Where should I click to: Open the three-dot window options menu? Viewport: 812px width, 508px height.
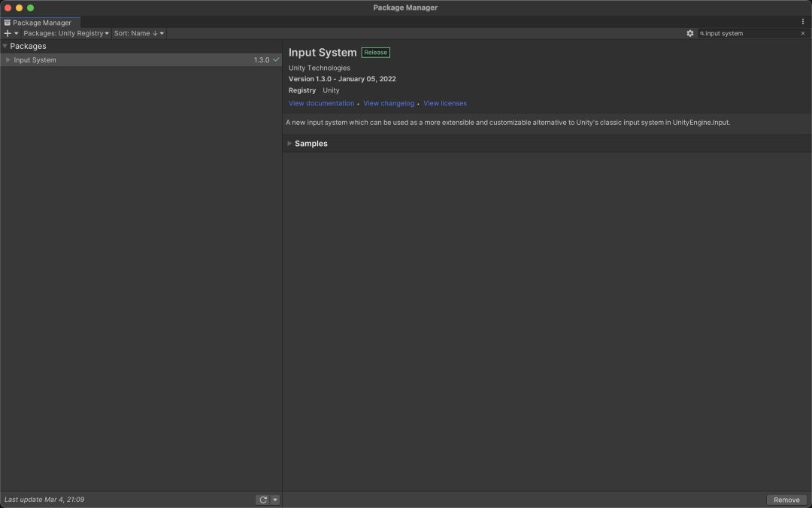tap(803, 22)
